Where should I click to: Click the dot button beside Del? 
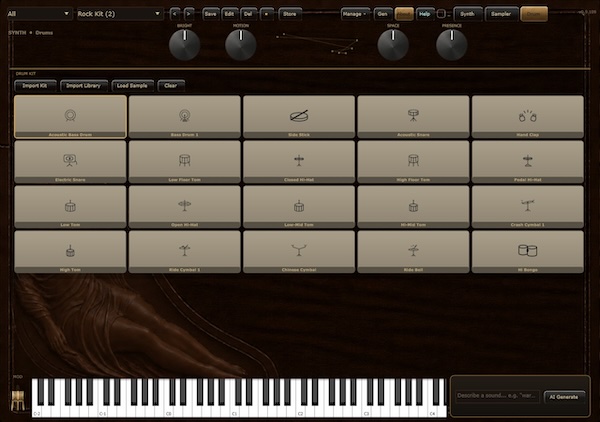[x=266, y=14]
